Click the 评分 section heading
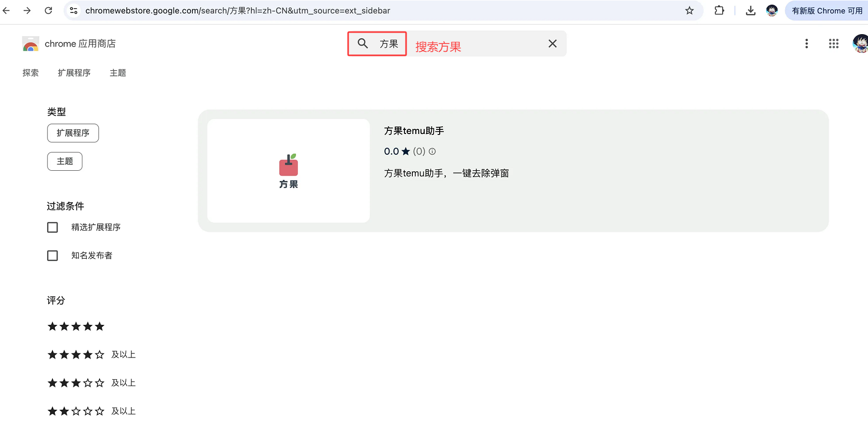 pos(56,301)
